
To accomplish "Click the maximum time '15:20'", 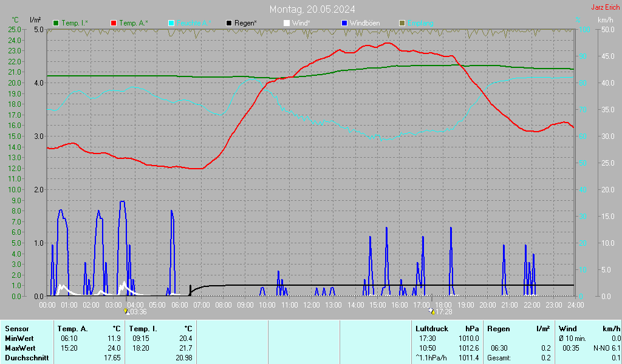I will [69, 348].
